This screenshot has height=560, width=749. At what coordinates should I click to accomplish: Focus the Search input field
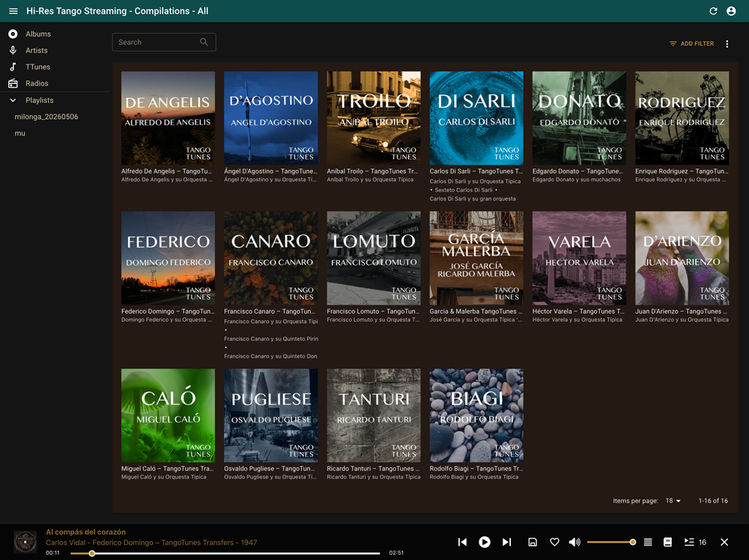(164, 42)
